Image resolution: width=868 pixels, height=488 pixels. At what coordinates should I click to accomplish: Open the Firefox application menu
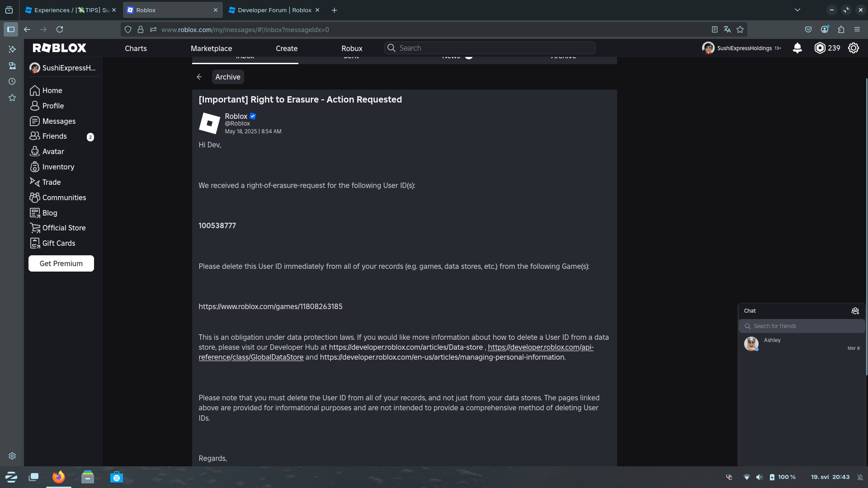click(x=858, y=29)
